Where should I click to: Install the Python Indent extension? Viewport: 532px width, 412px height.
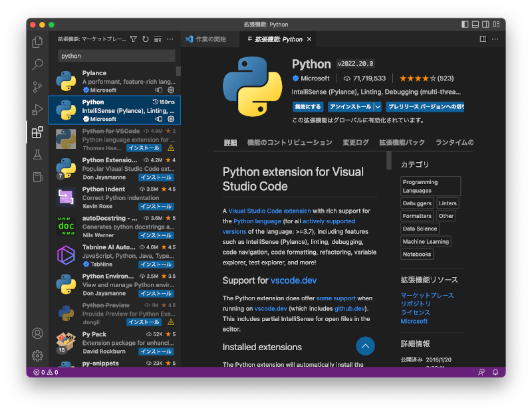click(x=156, y=207)
